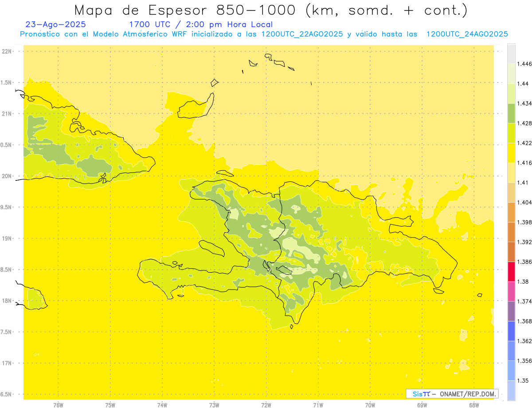Click the 71W longitude label
Viewport: 532px width, 411px height.
(x=318, y=405)
